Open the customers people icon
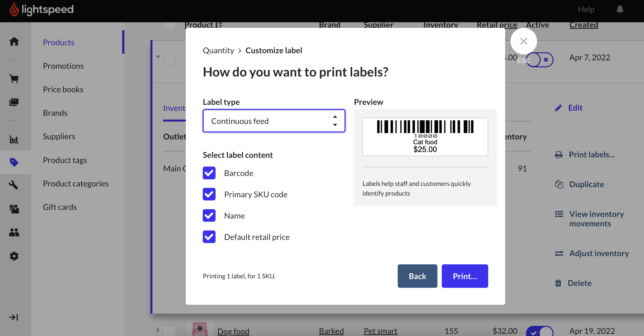This screenshot has width=644, height=336. click(x=14, y=232)
